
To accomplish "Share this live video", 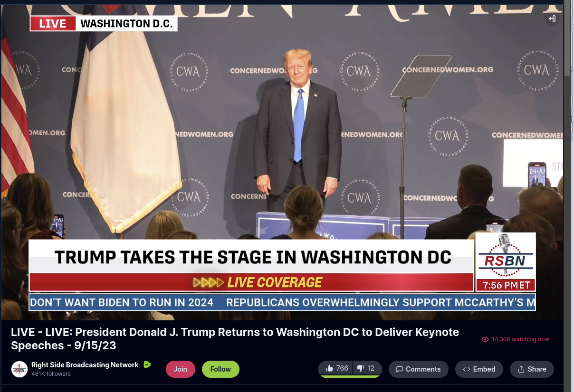I will [532, 369].
